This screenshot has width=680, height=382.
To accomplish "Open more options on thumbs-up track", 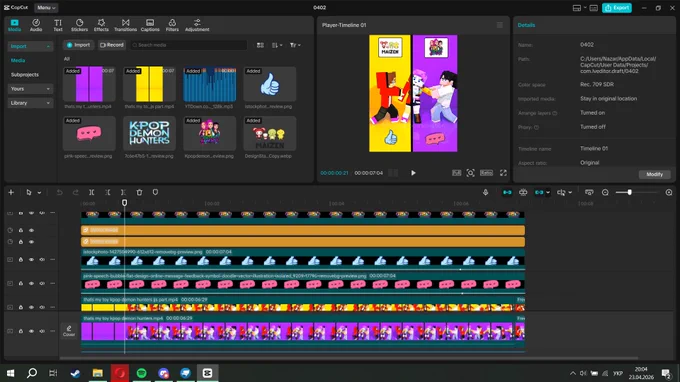I will click(x=52, y=259).
